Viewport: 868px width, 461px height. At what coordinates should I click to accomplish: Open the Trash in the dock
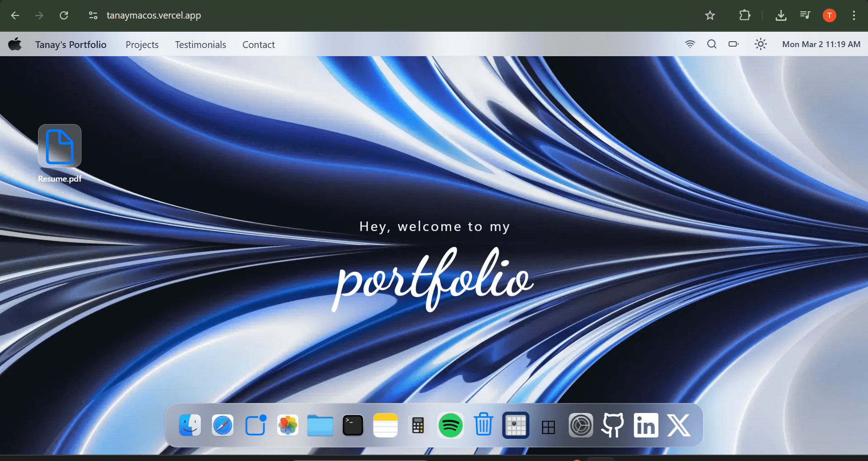[484, 425]
